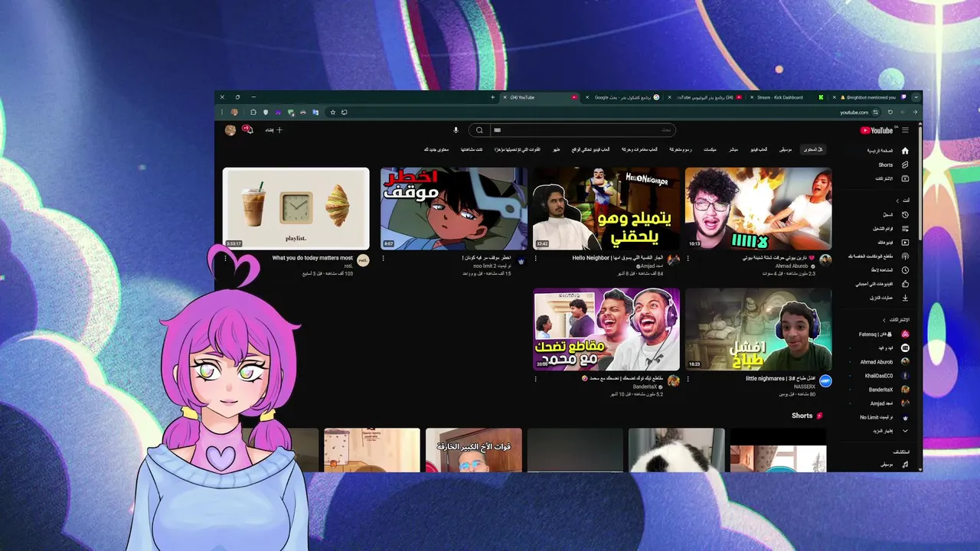Screen dimensions: 980x551
Task: Open Home via the house icon in sidebar
Action: pos(905,151)
